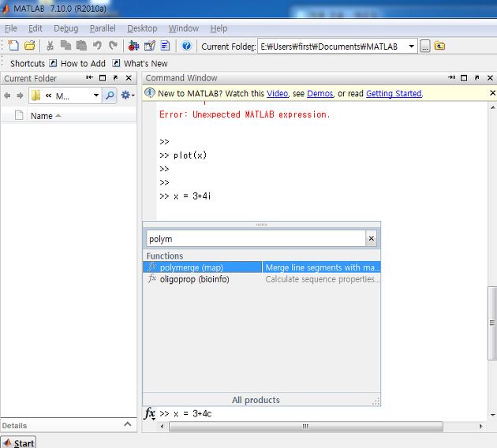The image size is (497, 448).
Task: Open the Parallel menu
Action: pos(103,28)
